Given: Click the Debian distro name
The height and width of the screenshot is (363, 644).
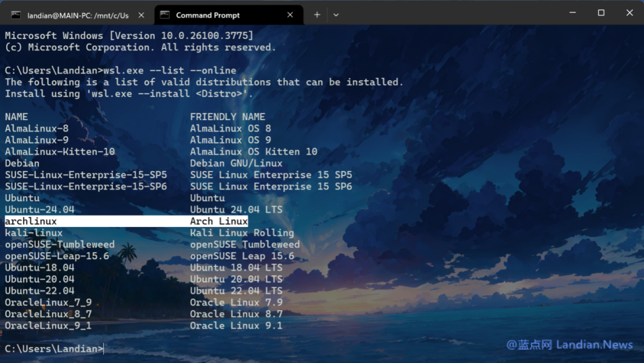Looking at the screenshot, I should (x=22, y=163).
